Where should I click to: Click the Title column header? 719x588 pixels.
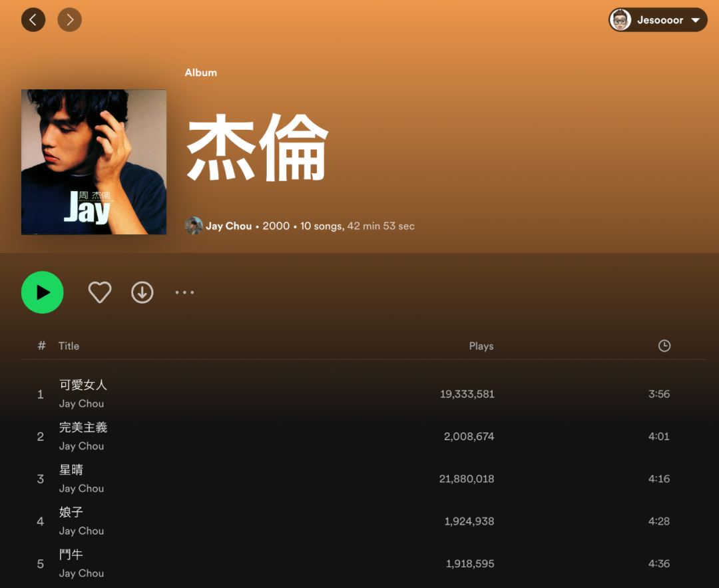pyautogui.click(x=69, y=346)
